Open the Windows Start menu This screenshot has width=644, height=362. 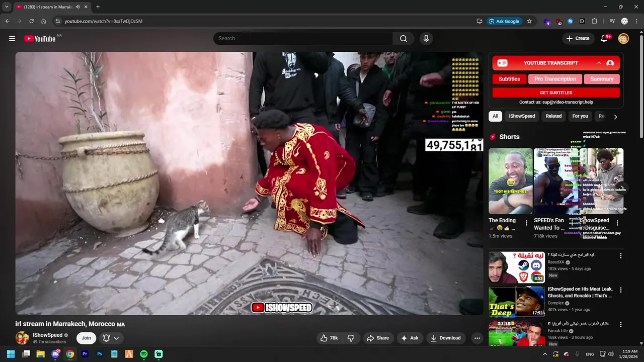pyautogui.click(x=11, y=354)
